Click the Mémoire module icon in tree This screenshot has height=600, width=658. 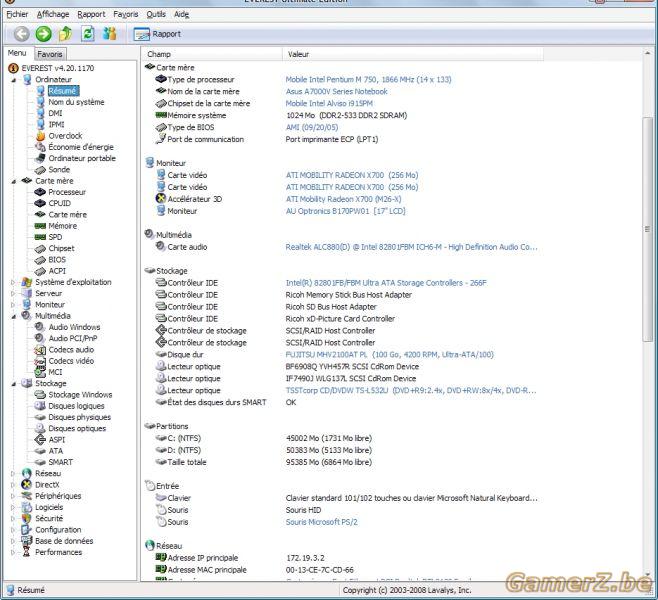click(x=40, y=226)
